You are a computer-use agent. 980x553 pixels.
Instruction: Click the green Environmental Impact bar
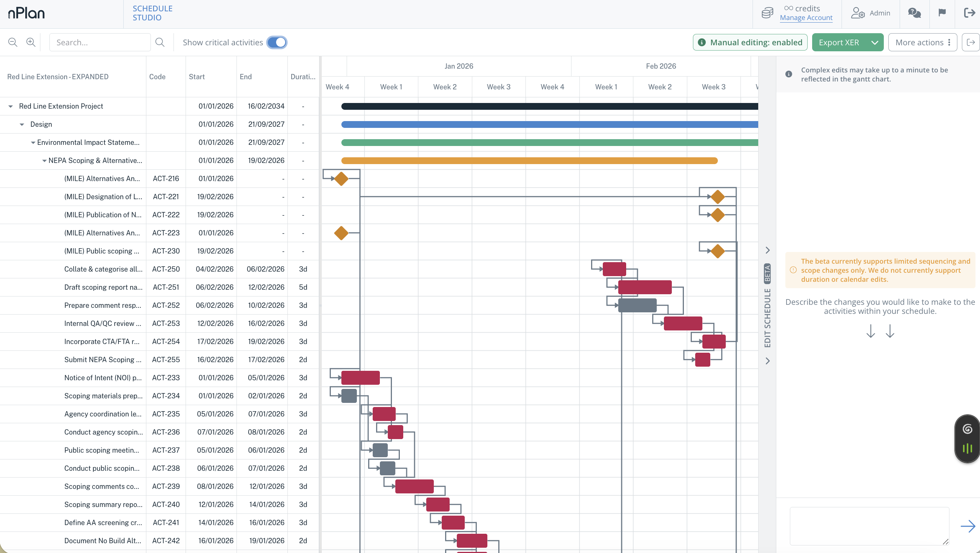pos(550,143)
